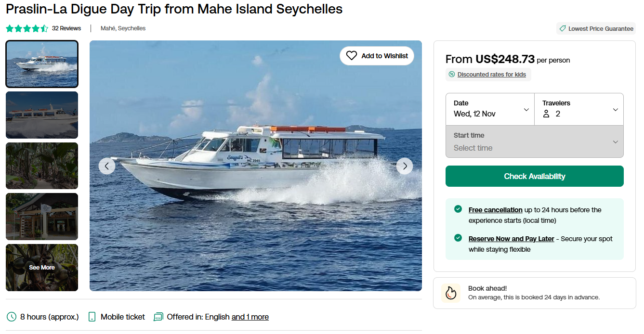Open the Start time dropdown
The image size is (644, 334).
pos(534,141)
